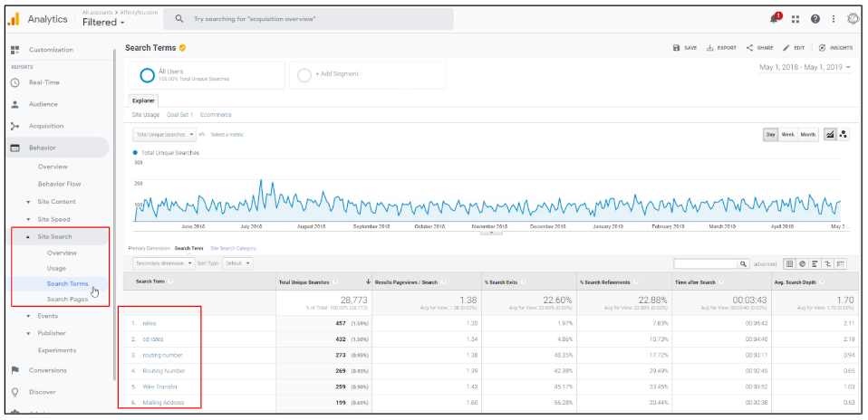
Task: Open Site Search Overview report
Action: pos(62,253)
